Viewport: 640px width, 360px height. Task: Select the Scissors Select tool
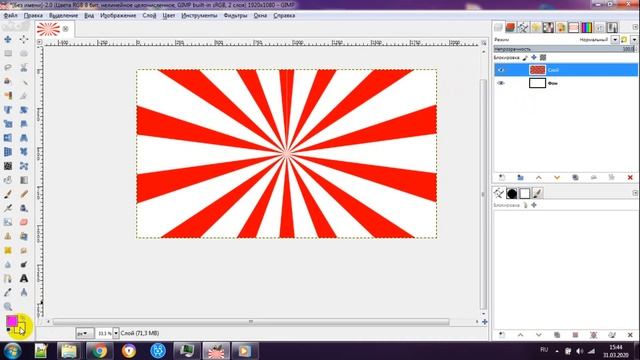(x=24, y=67)
